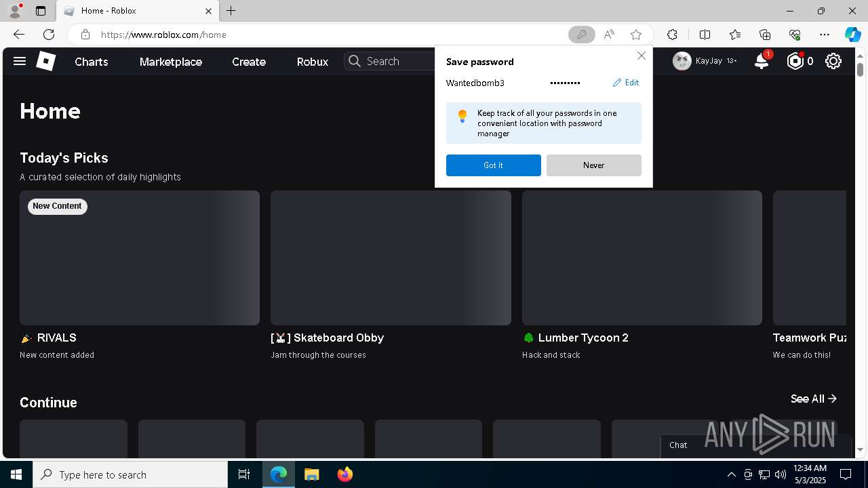Click the page vertical scrollbar thumb
868x488 pixels.
860,69
